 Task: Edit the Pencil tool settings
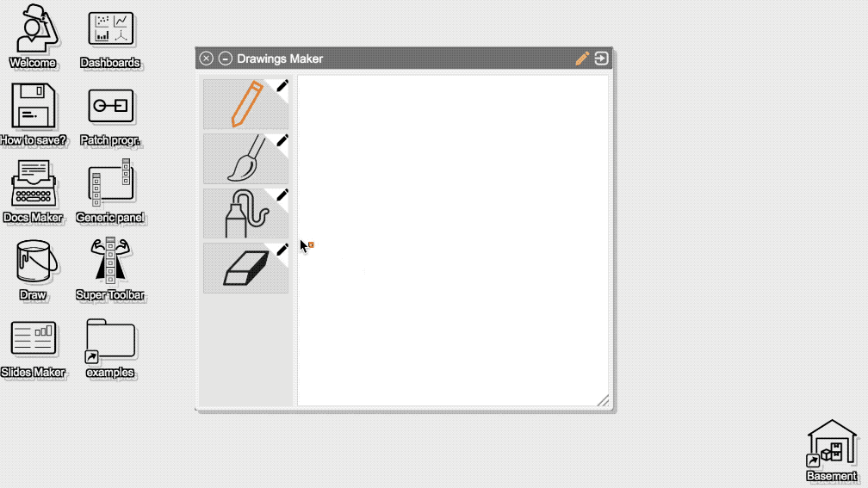[x=282, y=86]
